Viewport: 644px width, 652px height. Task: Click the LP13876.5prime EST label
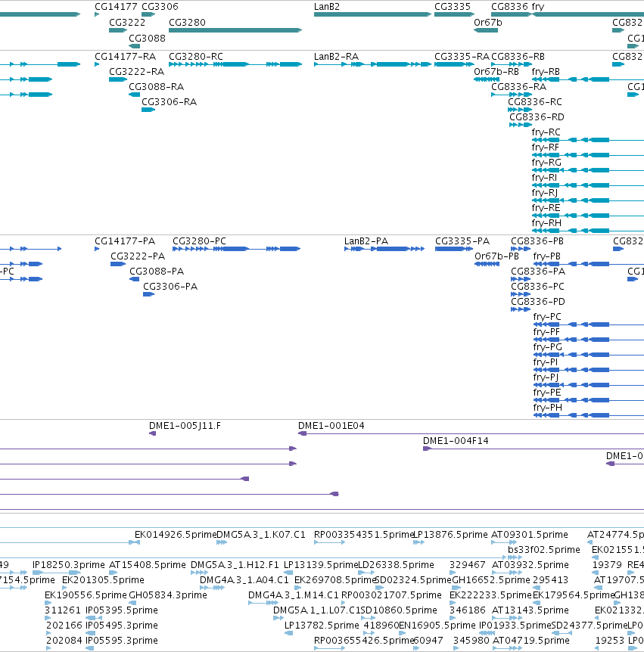click(450, 535)
